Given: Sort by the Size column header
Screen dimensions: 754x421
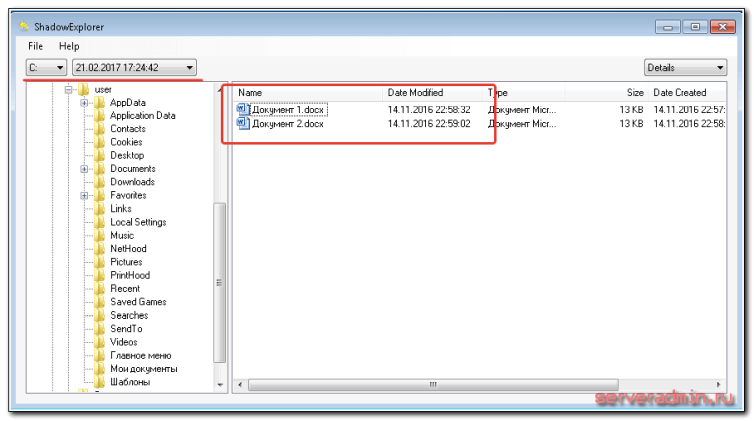Looking at the screenshot, I should 606,93.
